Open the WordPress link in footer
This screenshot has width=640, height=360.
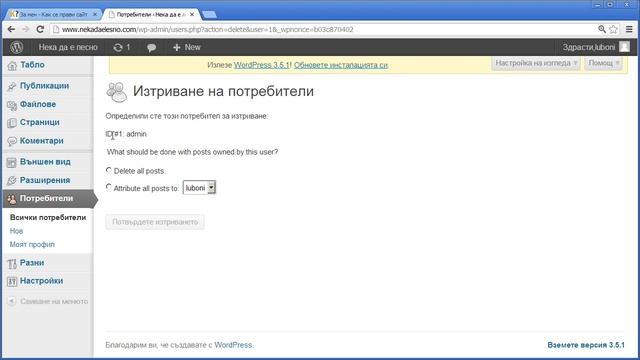pos(233,345)
